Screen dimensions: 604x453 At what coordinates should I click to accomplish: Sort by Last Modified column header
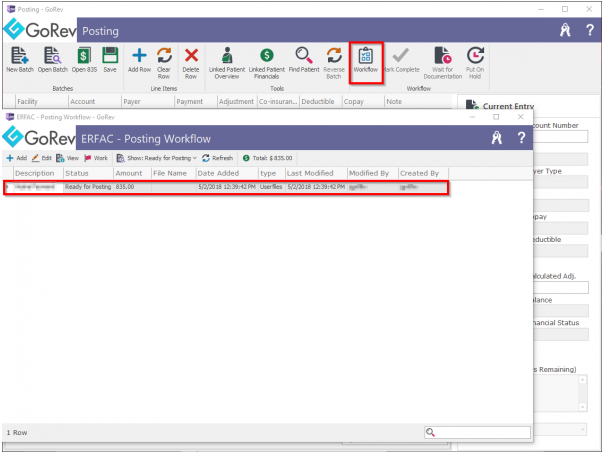tap(316, 173)
